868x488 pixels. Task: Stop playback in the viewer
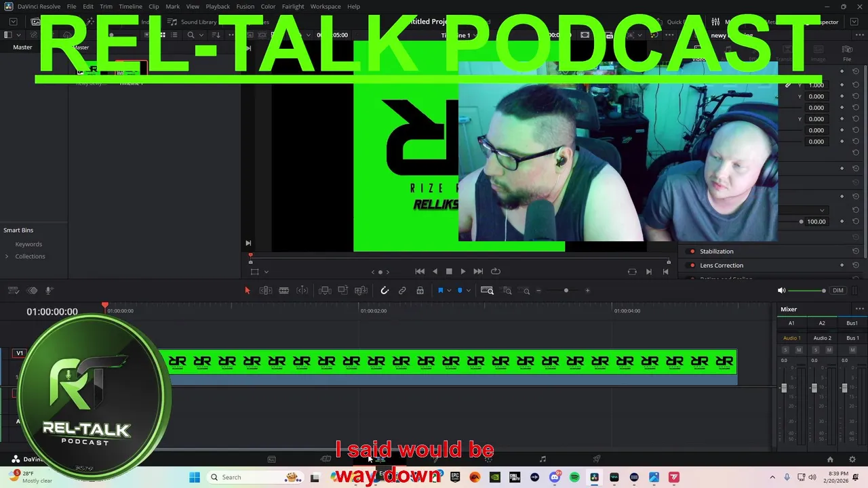[x=449, y=271]
